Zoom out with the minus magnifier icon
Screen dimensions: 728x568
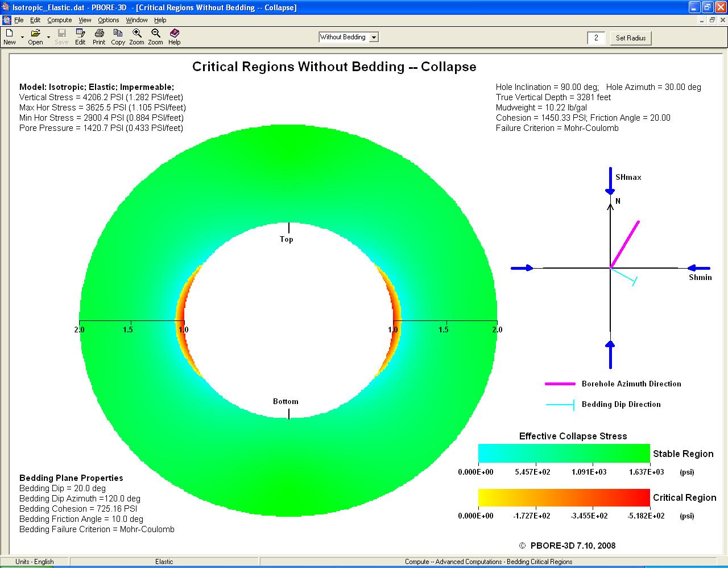point(155,37)
